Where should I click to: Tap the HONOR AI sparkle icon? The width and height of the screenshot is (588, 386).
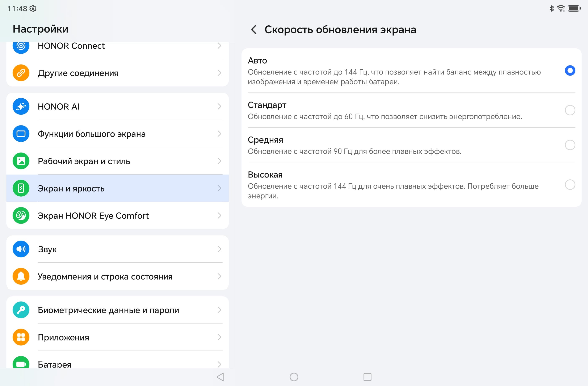(x=21, y=106)
